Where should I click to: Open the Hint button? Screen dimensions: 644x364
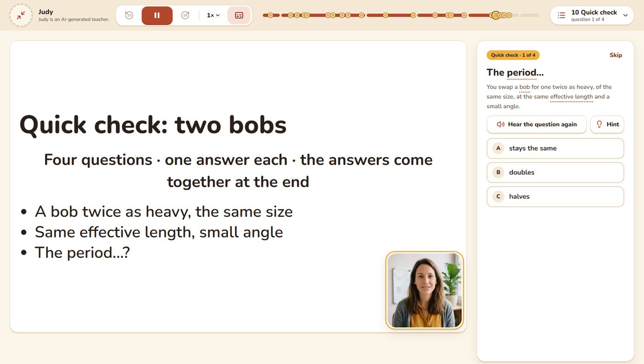click(607, 124)
